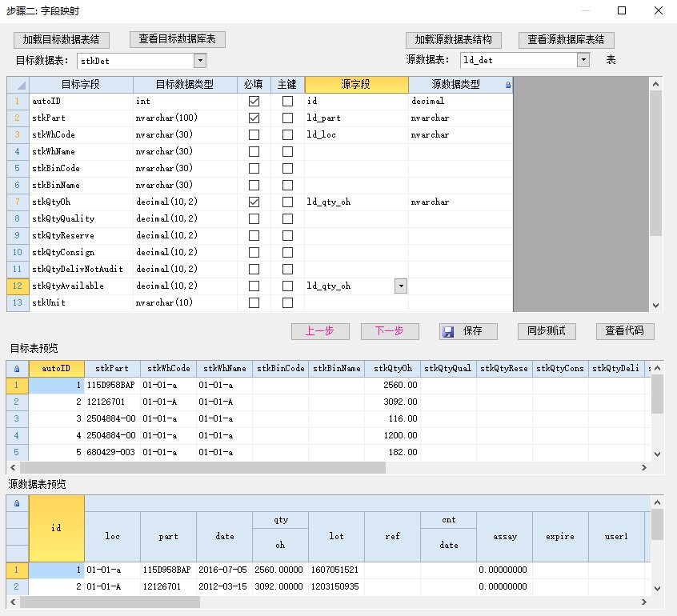The height and width of the screenshot is (616, 677).
Task: Click target field stkQtyQuality cell
Action: click(81, 219)
